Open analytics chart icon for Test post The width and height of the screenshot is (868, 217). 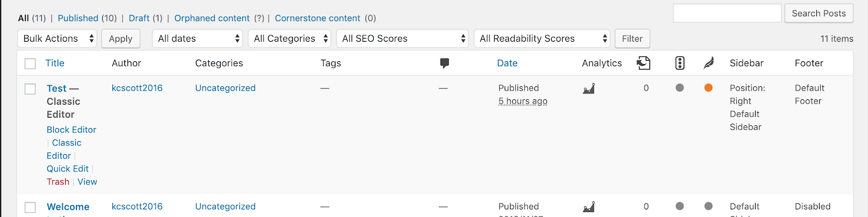[589, 88]
